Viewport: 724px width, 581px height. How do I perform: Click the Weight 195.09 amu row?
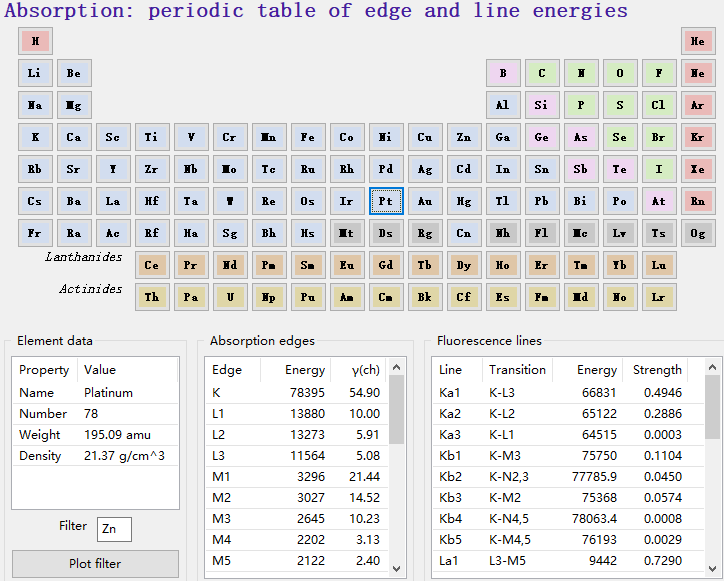click(x=95, y=435)
